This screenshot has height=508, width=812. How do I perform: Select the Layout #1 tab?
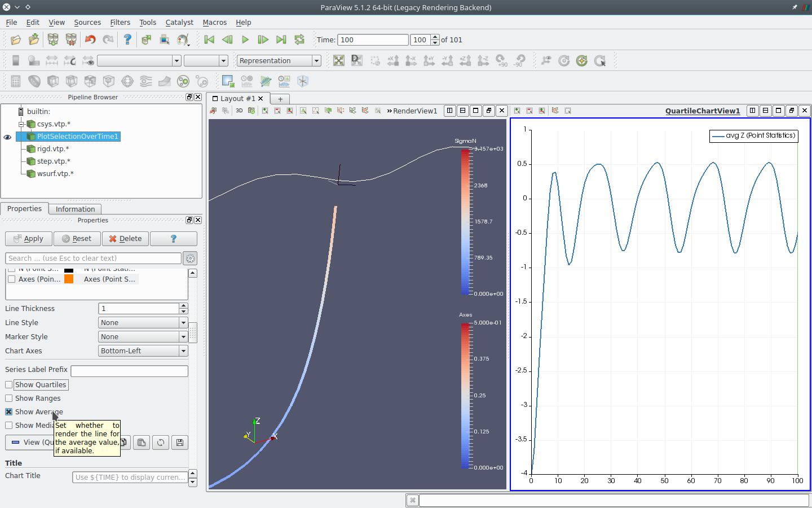(237, 99)
